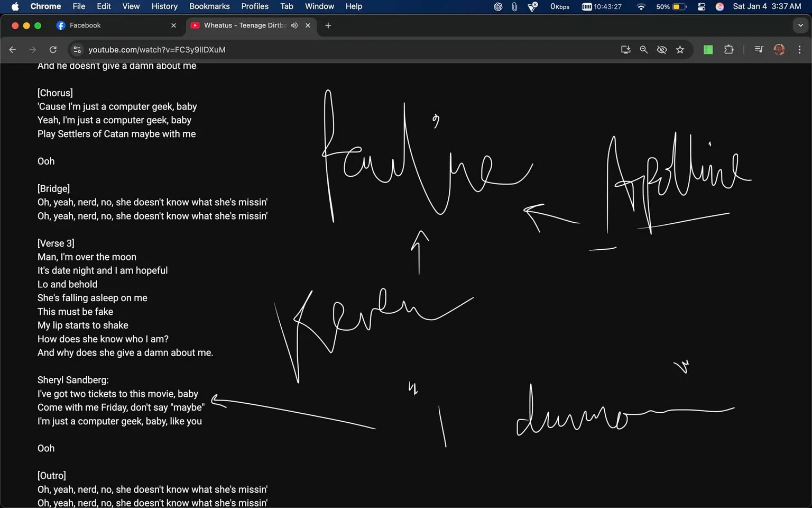Expand the tab search chevron

(801, 25)
